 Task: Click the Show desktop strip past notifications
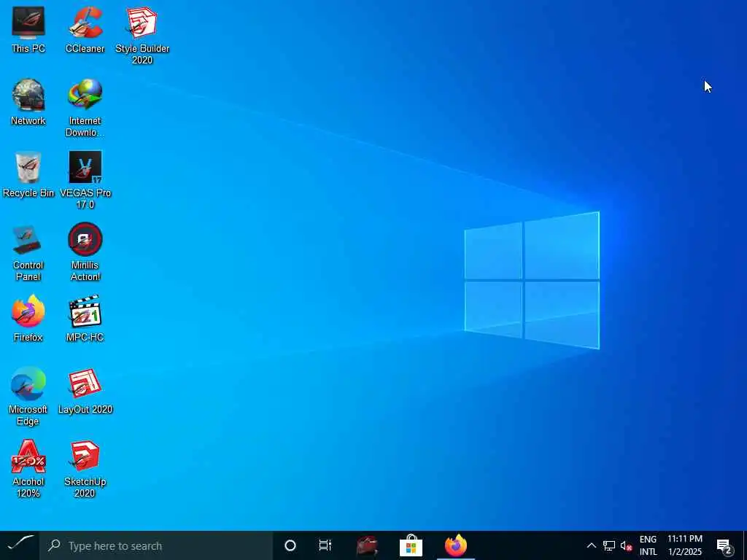point(745,545)
